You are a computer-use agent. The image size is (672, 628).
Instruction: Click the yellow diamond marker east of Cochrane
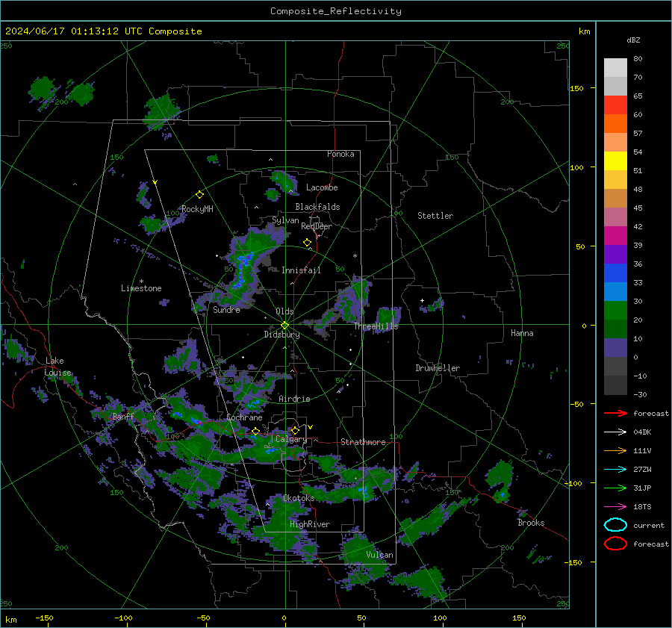pos(256,432)
